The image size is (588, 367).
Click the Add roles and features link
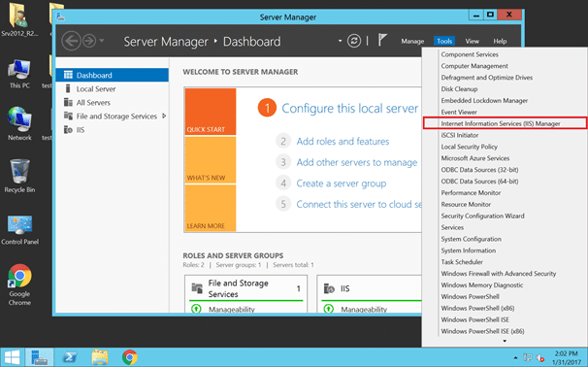tap(343, 142)
